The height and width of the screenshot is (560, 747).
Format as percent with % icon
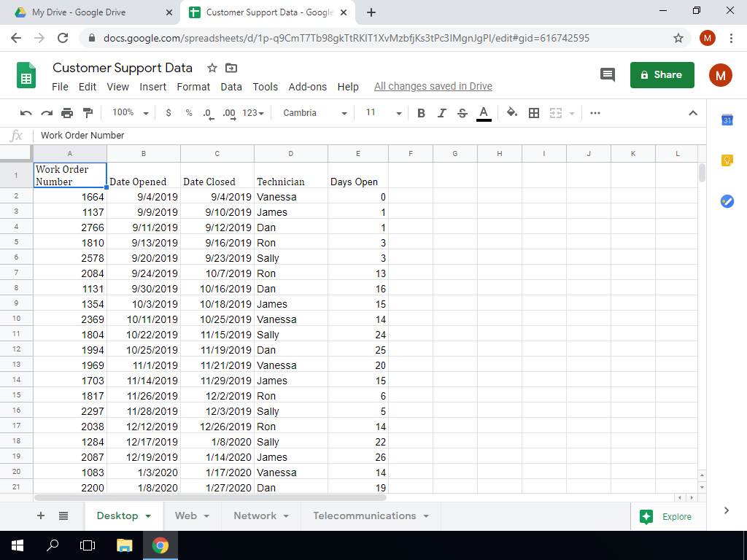point(189,113)
